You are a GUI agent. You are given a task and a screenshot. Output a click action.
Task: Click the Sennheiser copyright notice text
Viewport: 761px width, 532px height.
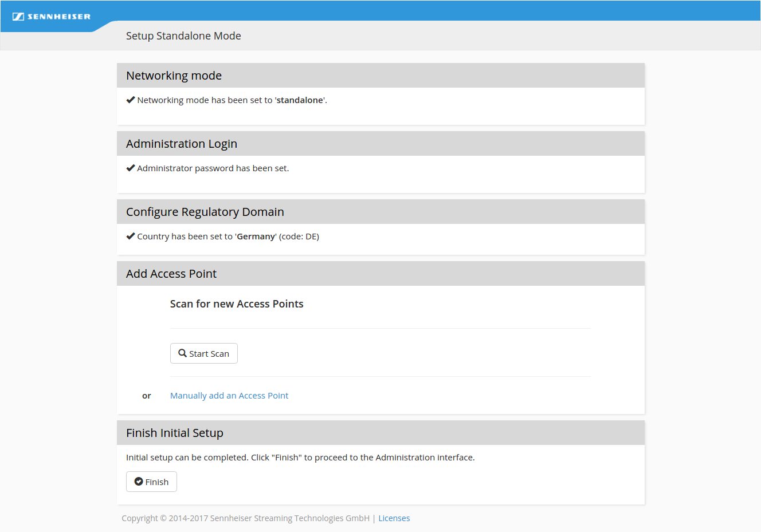click(245, 518)
